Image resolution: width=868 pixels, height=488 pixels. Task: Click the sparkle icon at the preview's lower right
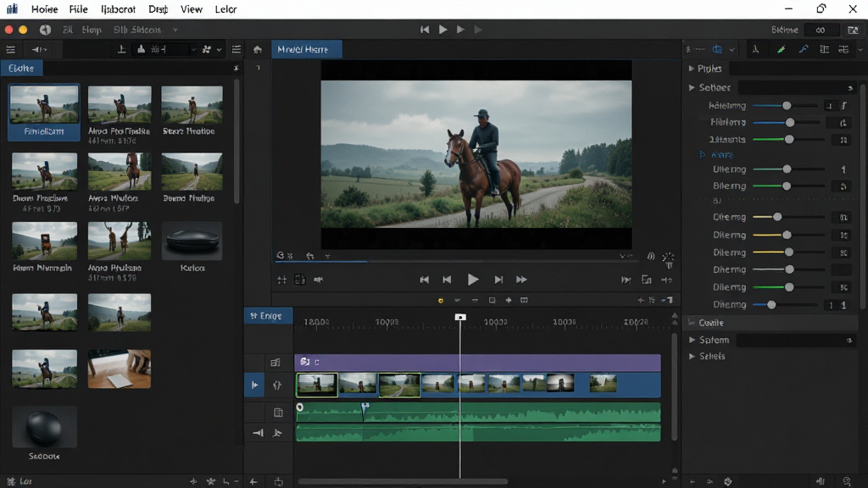pos(668,257)
